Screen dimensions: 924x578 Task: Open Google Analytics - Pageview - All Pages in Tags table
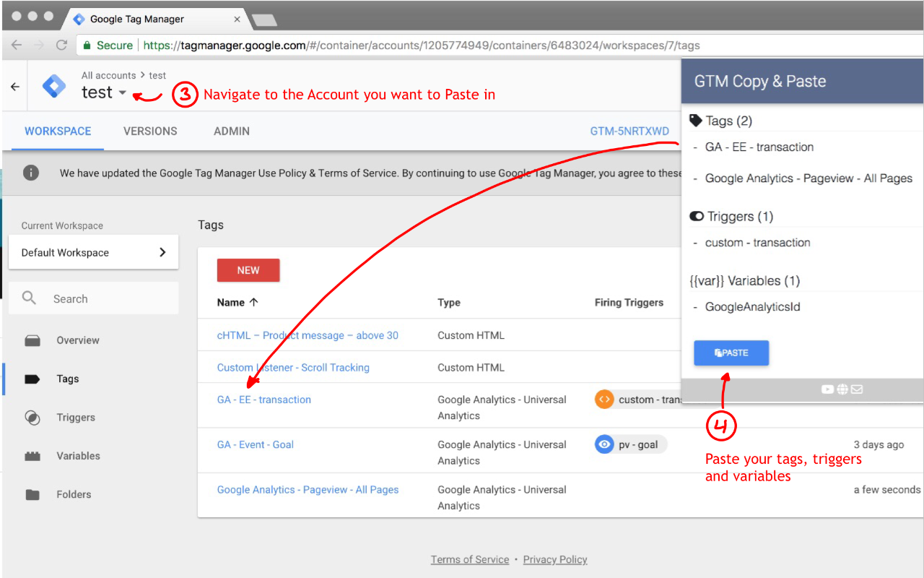point(308,489)
